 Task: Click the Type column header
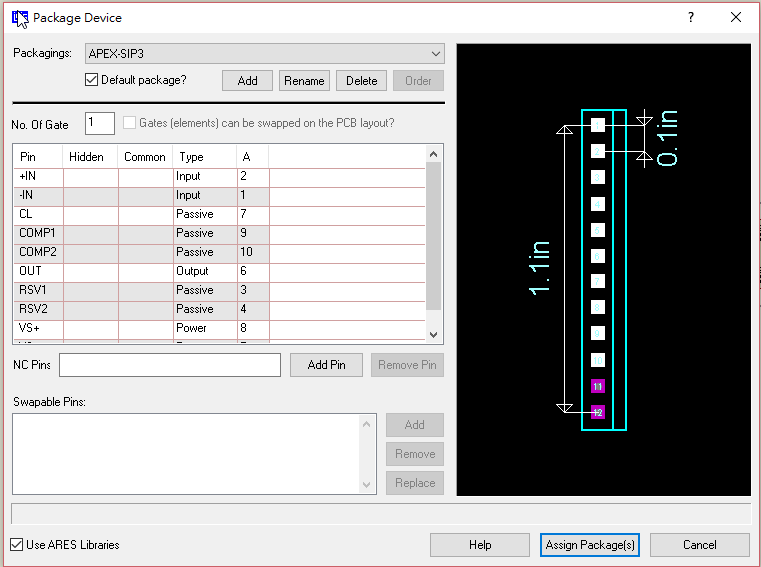click(204, 157)
